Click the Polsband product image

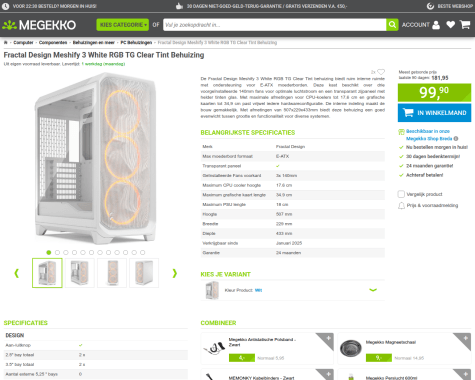pos(214,348)
